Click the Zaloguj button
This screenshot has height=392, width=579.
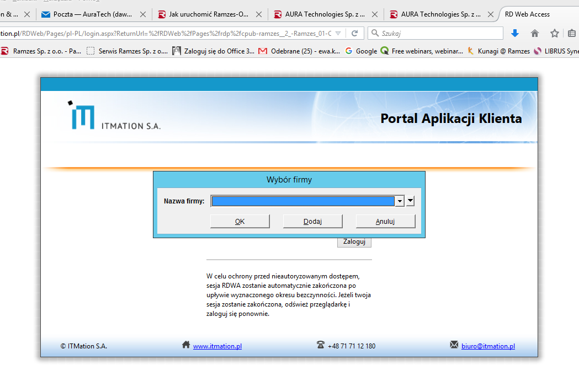(x=354, y=242)
